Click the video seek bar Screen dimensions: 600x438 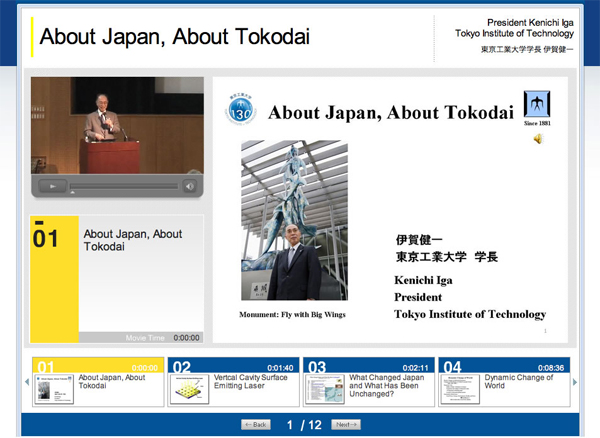click(124, 186)
